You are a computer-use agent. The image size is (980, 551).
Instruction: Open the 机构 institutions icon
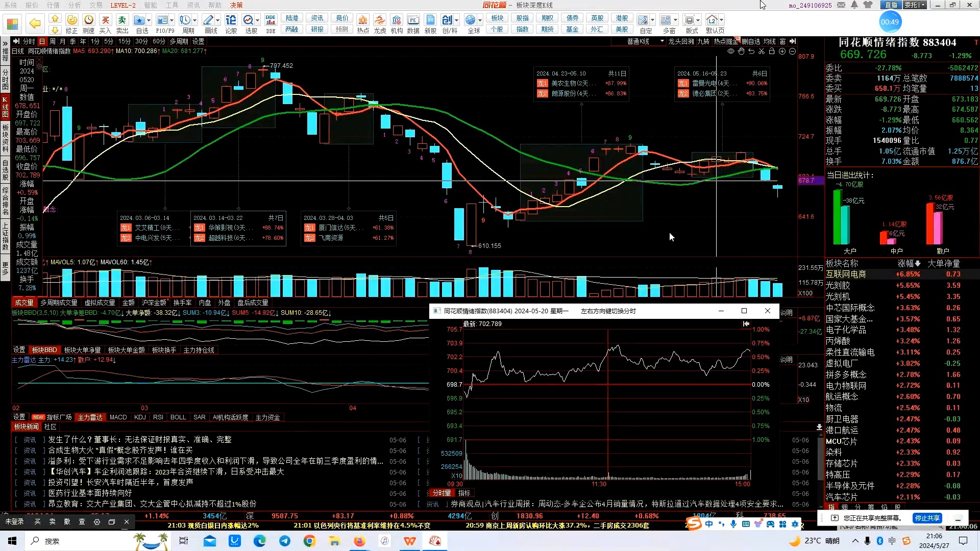[397, 23]
